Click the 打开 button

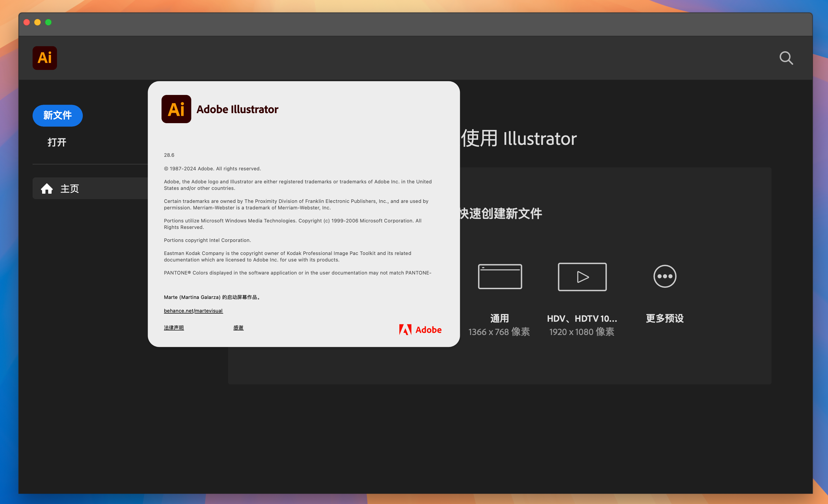tap(57, 142)
